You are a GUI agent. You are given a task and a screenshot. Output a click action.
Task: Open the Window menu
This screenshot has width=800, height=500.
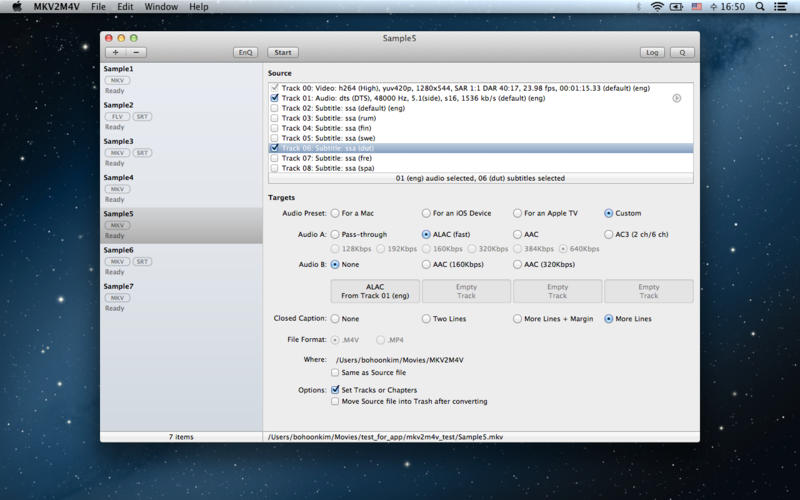161,7
